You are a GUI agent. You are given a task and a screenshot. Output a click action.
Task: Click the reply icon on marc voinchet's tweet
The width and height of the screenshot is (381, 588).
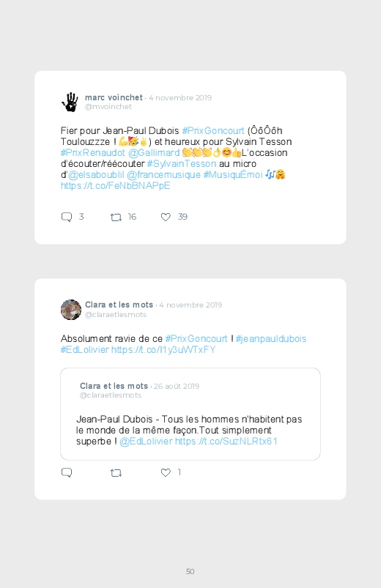(x=67, y=217)
